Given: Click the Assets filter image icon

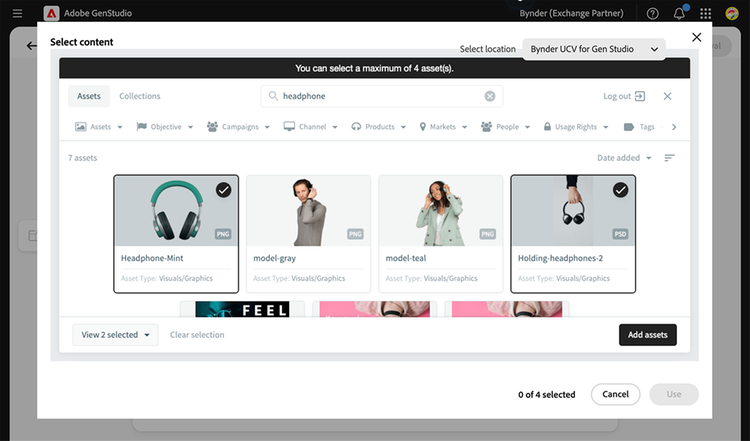Looking at the screenshot, I should (x=80, y=127).
